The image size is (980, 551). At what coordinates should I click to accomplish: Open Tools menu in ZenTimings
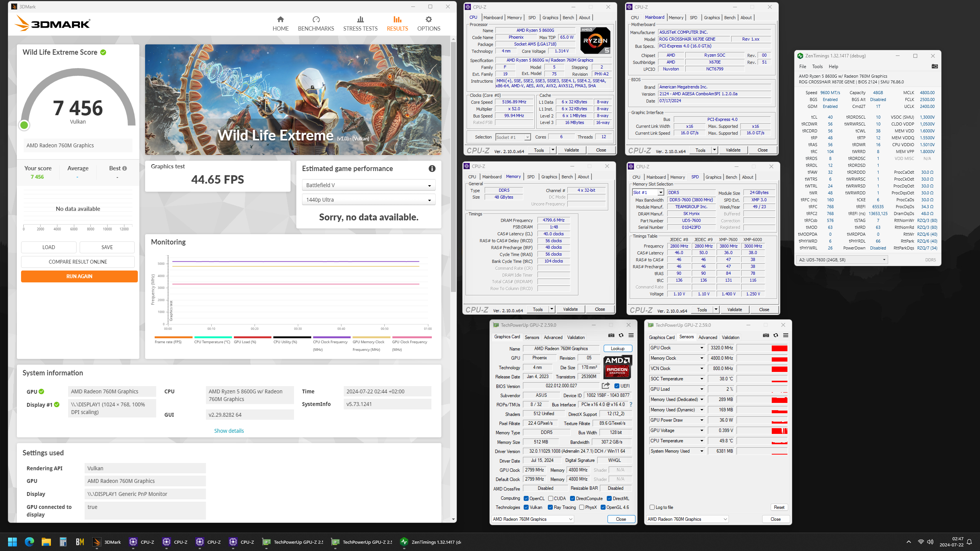[x=817, y=67]
